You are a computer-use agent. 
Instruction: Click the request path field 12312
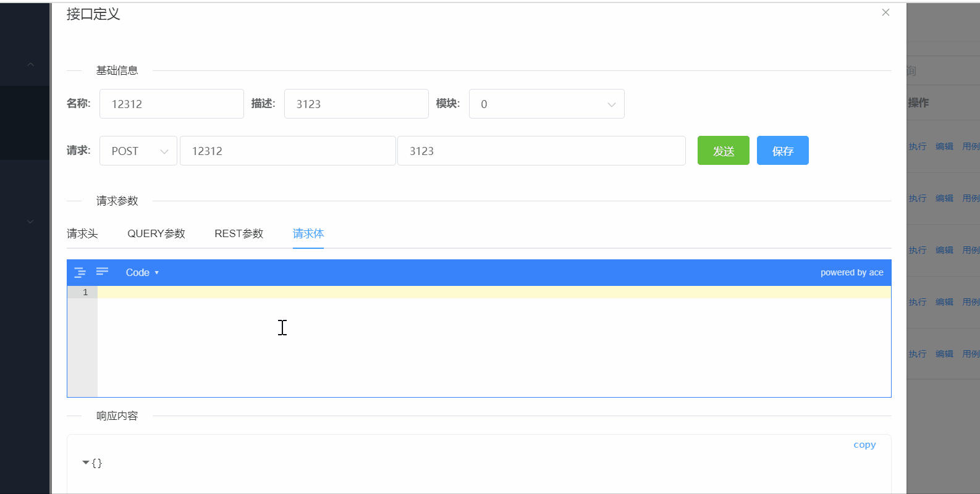click(x=288, y=151)
